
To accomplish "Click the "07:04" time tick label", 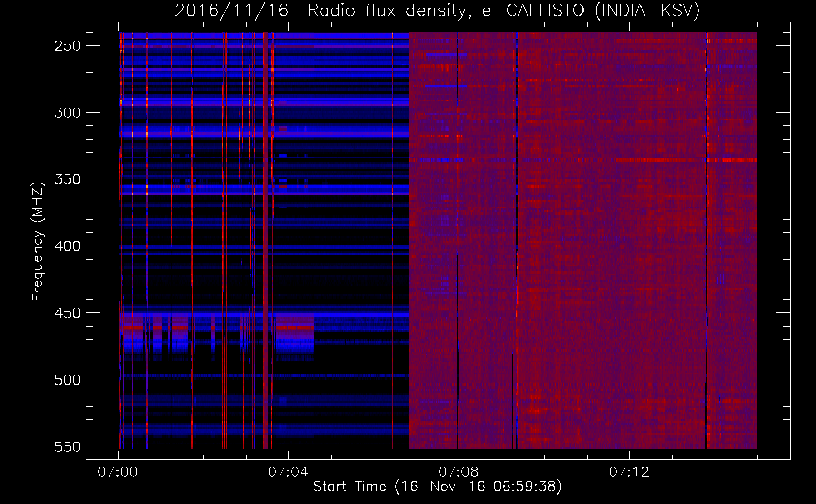I will click(x=288, y=472).
